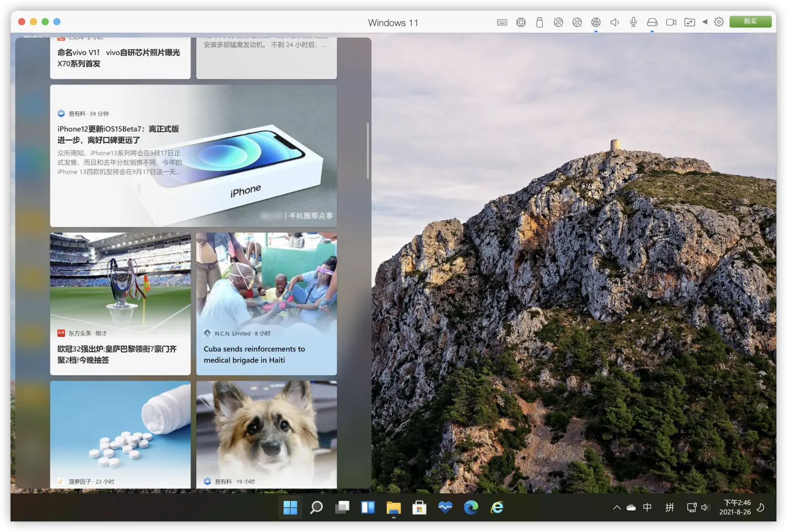Expand hidden tray icons chevron
The image size is (787, 532).
tap(617, 507)
